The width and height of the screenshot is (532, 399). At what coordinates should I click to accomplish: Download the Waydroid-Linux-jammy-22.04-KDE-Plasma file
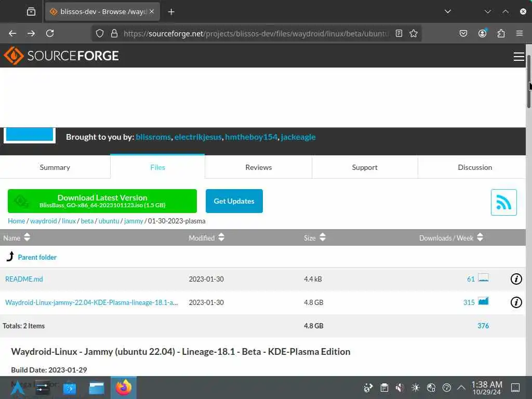[x=91, y=302]
